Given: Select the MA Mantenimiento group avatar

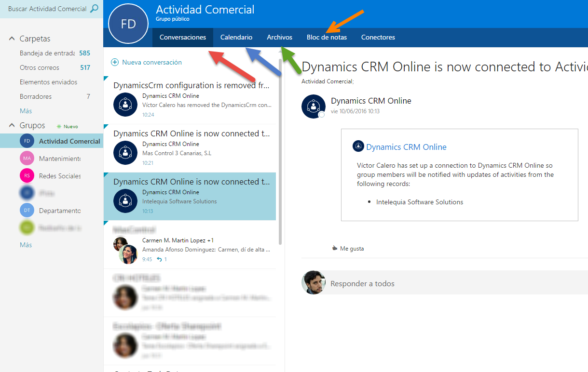Looking at the screenshot, I should (x=27, y=159).
